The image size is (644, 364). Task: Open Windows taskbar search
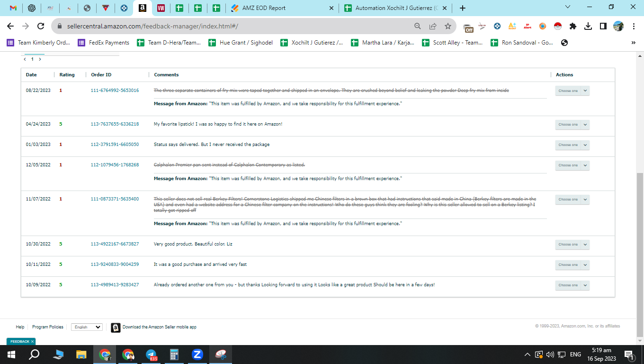tap(34, 355)
